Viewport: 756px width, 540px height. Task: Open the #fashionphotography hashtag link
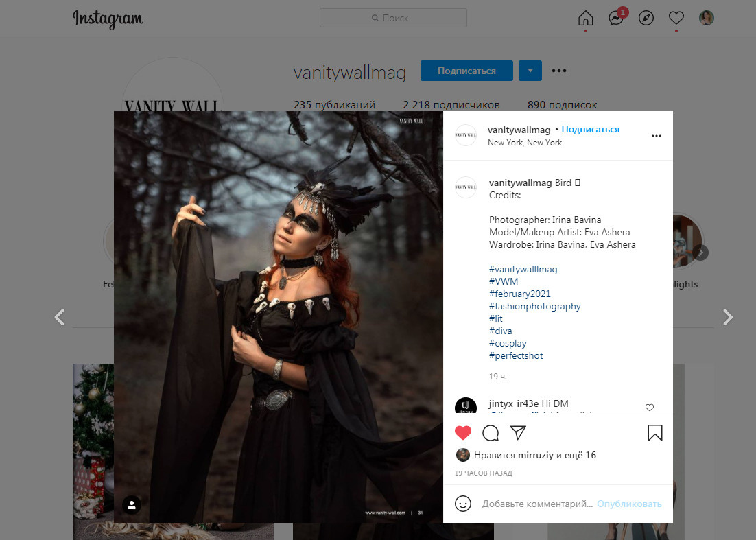[x=534, y=307]
